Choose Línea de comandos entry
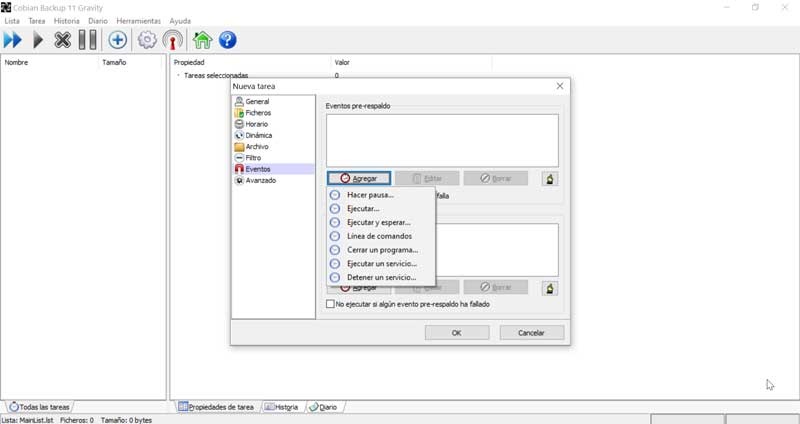800x424 pixels. coord(381,236)
